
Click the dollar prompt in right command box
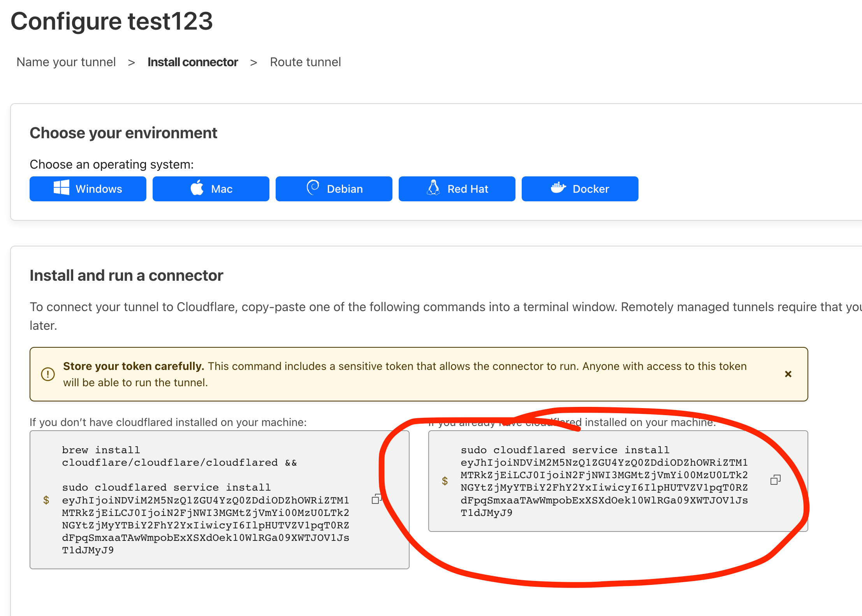(x=445, y=481)
